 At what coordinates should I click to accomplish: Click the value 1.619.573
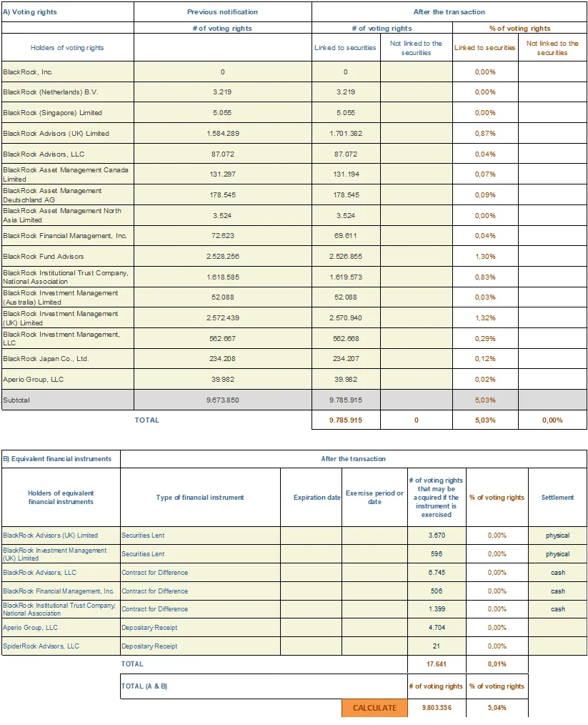click(x=346, y=277)
